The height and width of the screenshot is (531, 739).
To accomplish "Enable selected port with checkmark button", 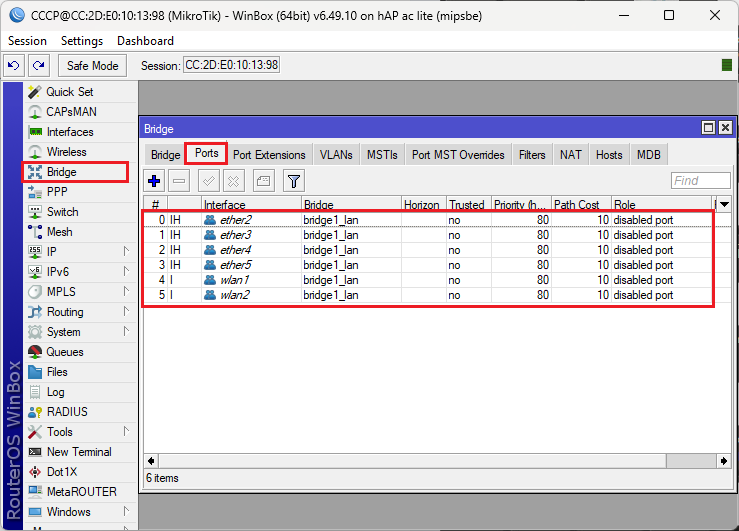I will pos(209,181).
